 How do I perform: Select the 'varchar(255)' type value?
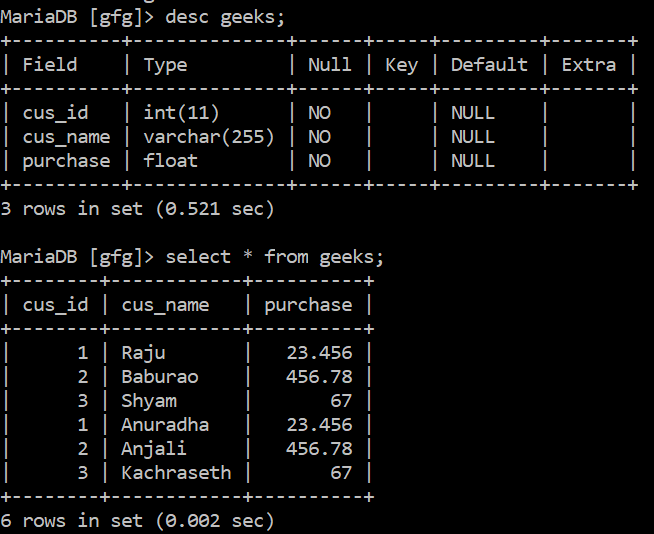(x=209, y=137)
